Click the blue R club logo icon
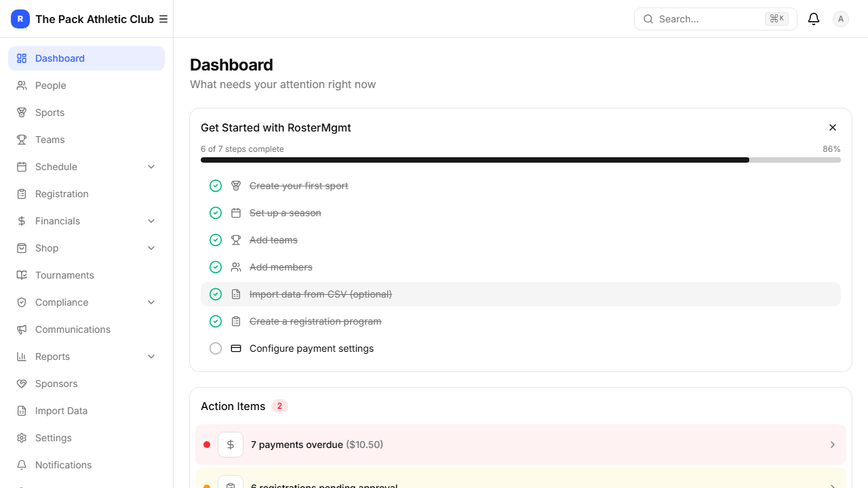This screenshot has width=868, height=488. click(x=20, y=19)
